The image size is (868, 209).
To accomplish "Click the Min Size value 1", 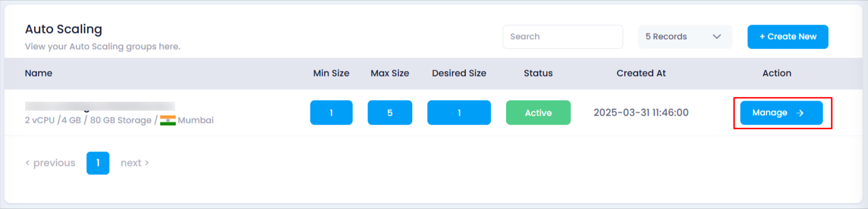I will (x=331, y=113).
